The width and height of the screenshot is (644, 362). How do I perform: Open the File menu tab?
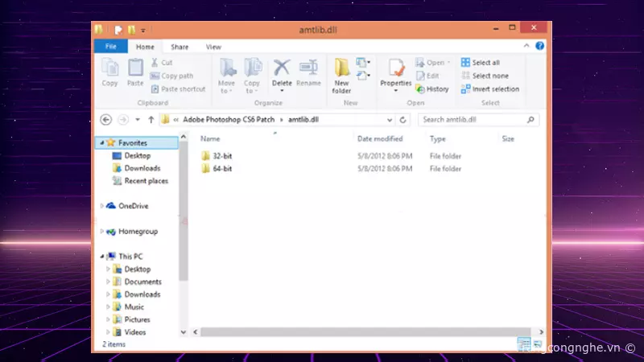point(111,47)
